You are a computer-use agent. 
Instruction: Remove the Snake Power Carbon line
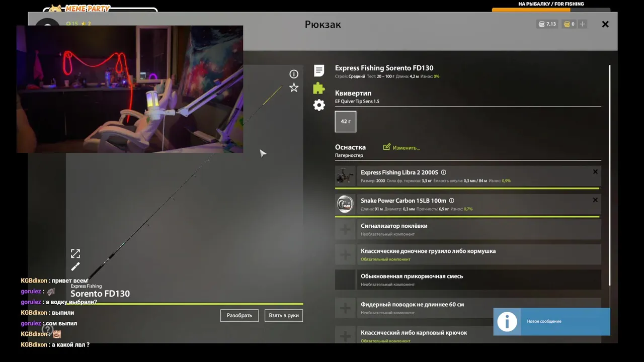[x=595, y=200]
